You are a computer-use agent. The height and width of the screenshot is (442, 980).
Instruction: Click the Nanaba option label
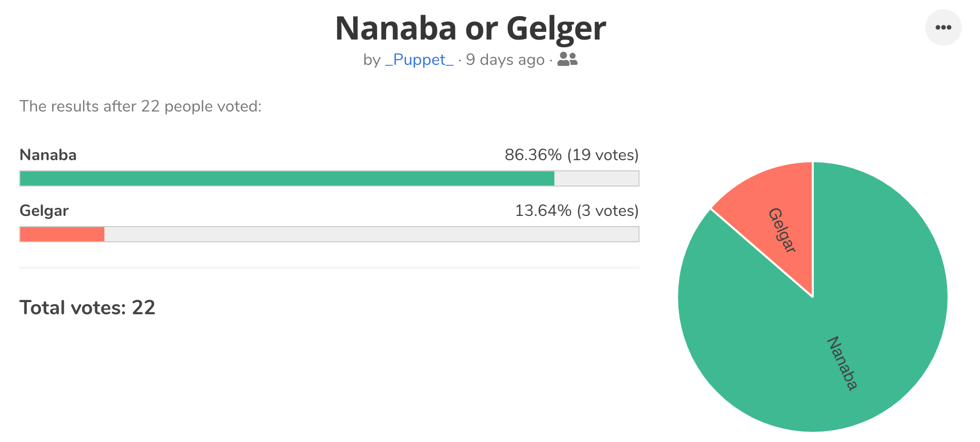point(48,155)
